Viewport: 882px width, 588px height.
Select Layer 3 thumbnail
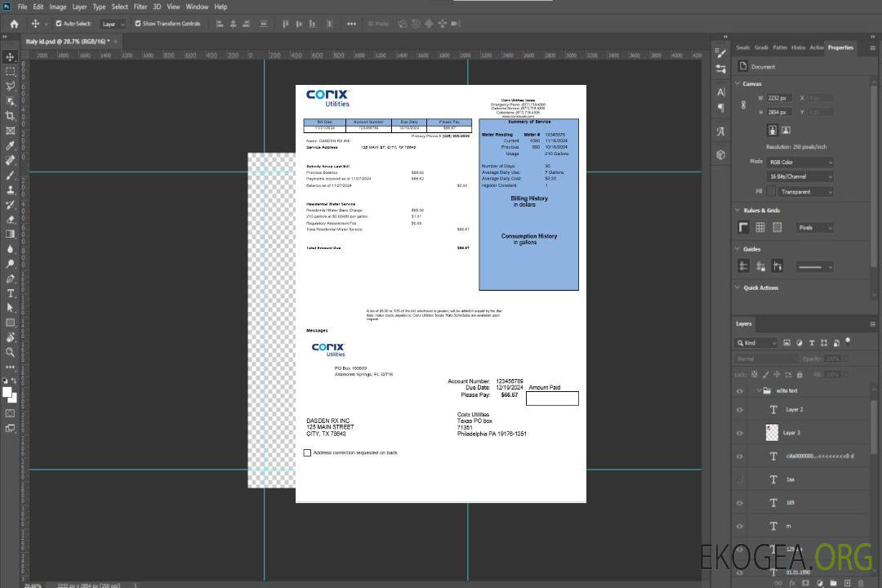[x=772, y=432]
